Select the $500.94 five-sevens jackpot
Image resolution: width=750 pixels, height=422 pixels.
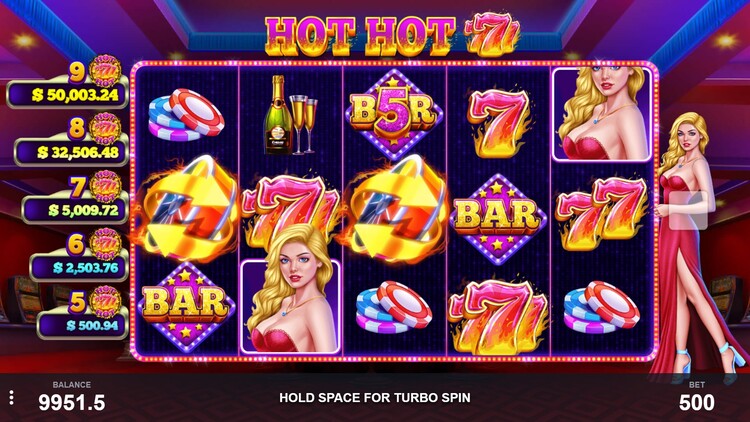click(83, 325)
